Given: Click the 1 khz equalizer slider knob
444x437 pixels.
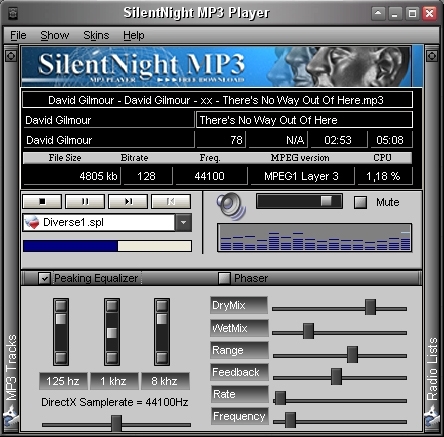Looking at the screenshot, I should (112, 333).
